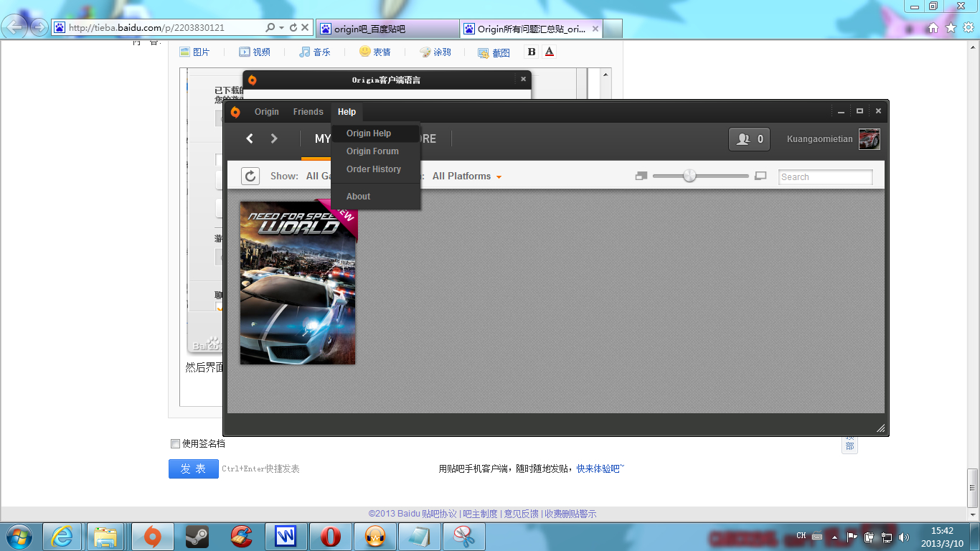This screenshot has height=551, width=980.
Task: Click the magnifier search icon in the address bar
Action: 270,27
